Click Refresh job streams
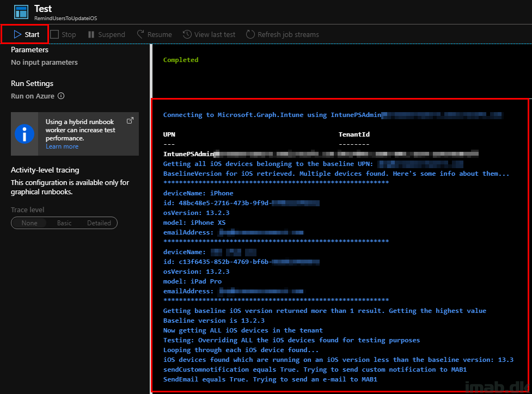532x394 pixels. point(282,34)
